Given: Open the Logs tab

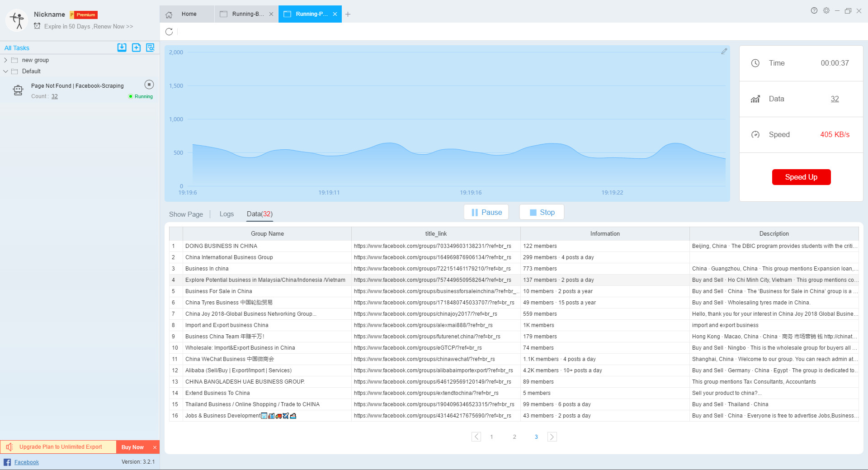Looking at the screenshot, I should pos(226,214).
